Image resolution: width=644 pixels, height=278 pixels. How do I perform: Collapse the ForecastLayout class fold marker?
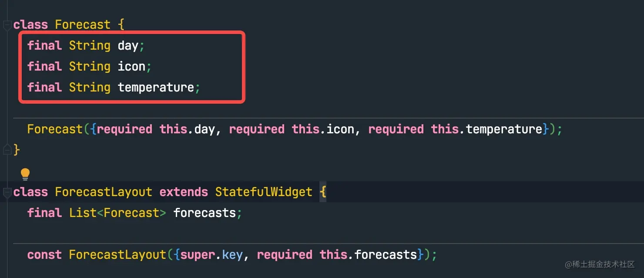click(x=7, y=192)
